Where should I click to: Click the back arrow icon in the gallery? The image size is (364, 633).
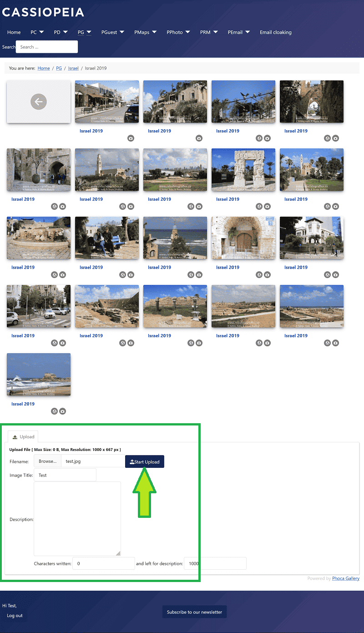click(39, 102)
